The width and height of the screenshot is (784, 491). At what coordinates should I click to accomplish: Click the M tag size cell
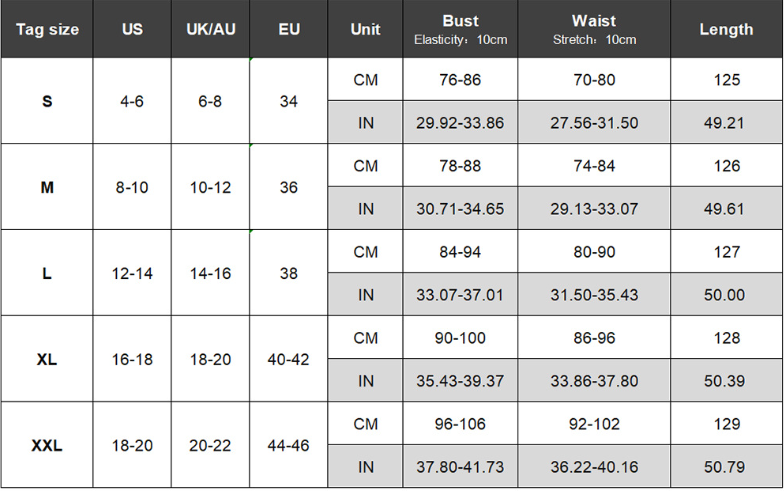tap(47, 187)
